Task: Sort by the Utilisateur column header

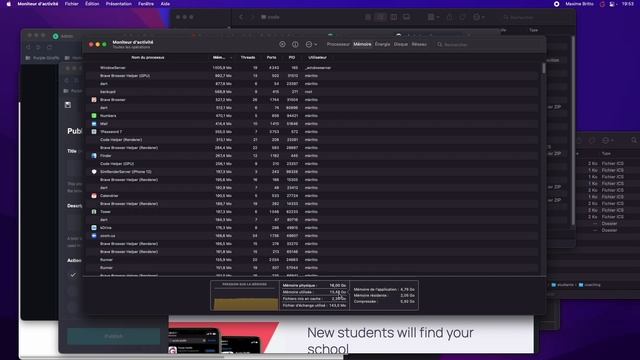Action: 317,58
